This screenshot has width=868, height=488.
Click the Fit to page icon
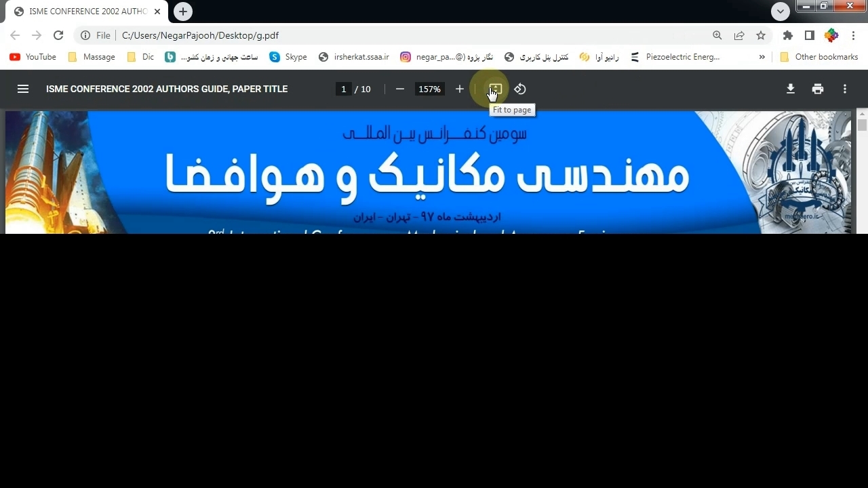495,89
